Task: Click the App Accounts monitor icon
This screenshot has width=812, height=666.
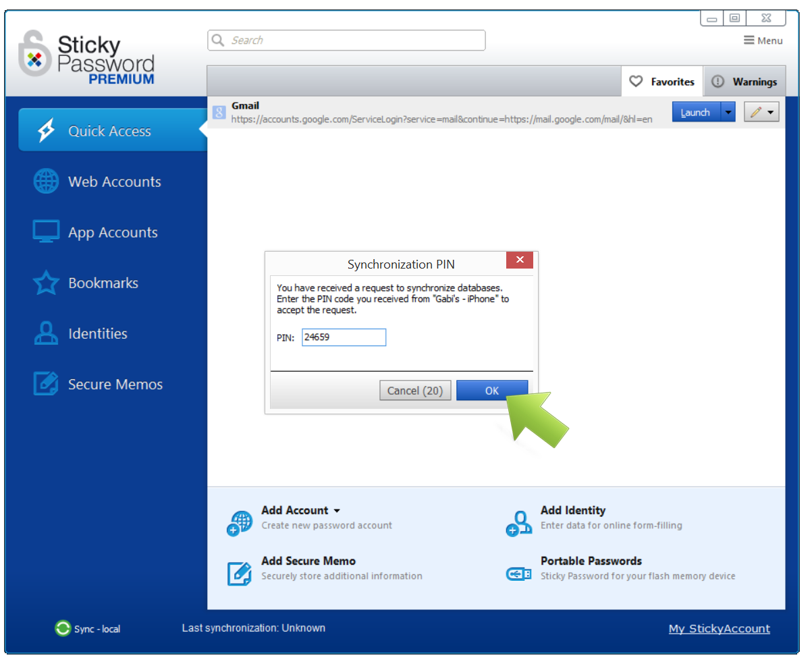Action: [46, 232]
